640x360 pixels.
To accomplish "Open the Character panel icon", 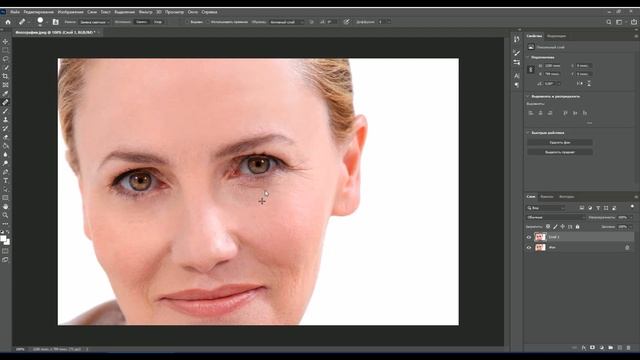I will tap(517, 76).
